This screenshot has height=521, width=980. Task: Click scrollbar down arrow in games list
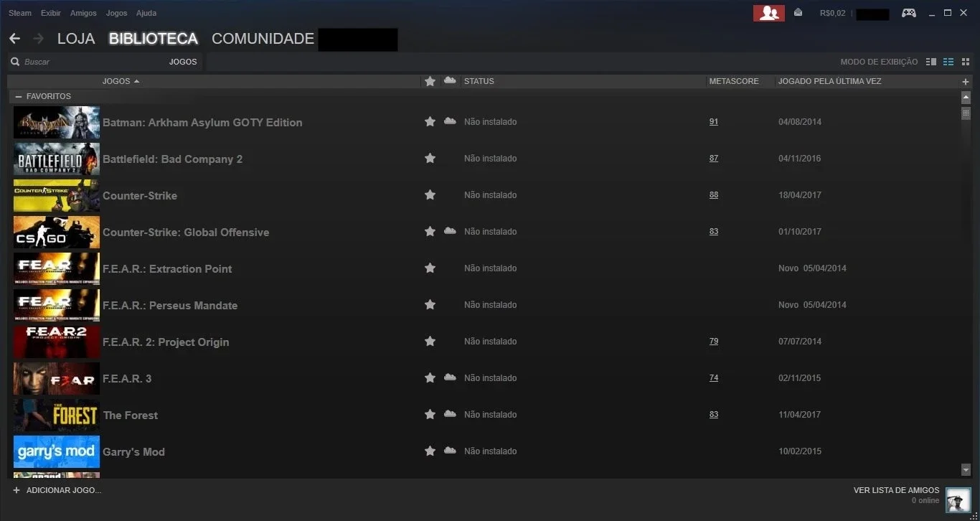tap(966, 470)
